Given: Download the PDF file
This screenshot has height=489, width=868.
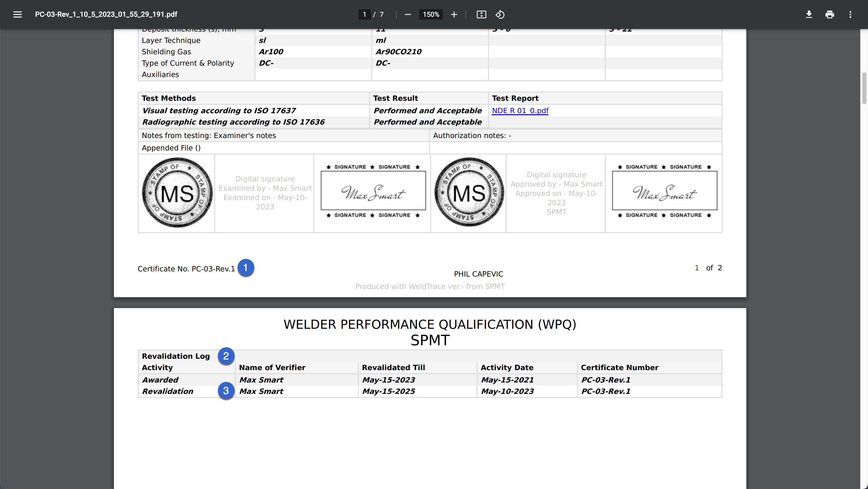Looking at the screenshot, I should coord(809,14).
